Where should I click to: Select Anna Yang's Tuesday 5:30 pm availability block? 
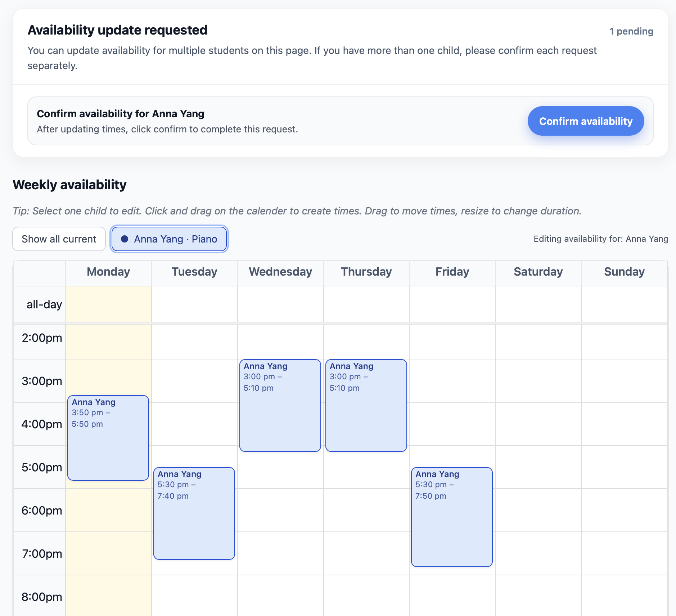[x=194, y=513]
